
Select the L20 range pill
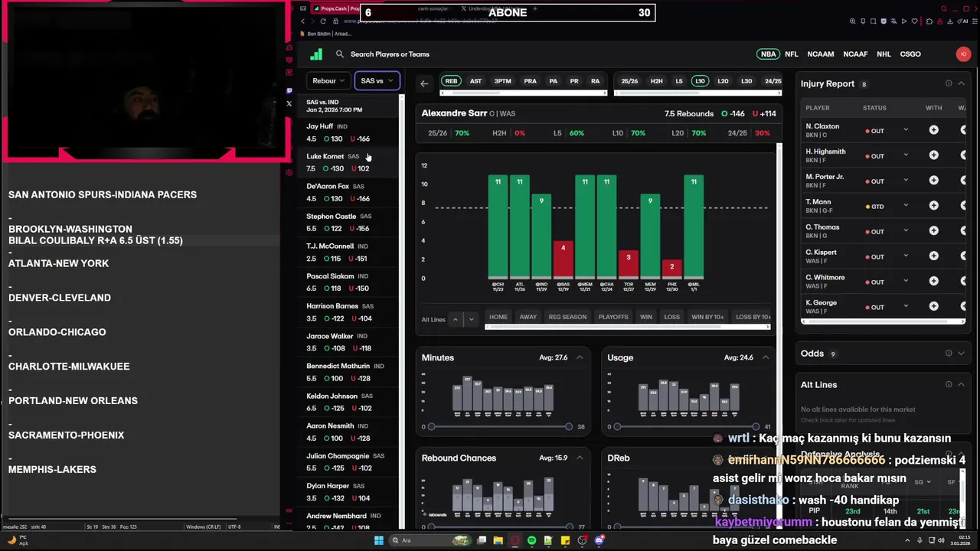723,81
